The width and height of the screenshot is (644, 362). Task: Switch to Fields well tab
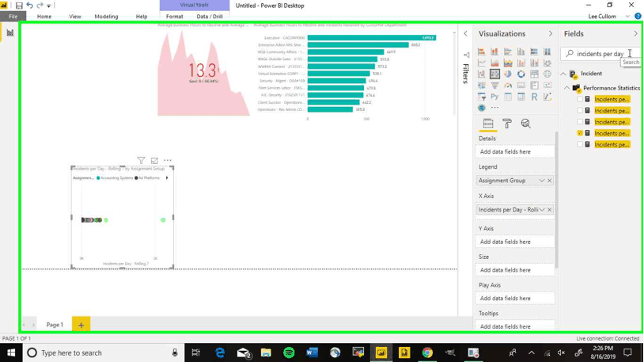[x=488, y=124]
